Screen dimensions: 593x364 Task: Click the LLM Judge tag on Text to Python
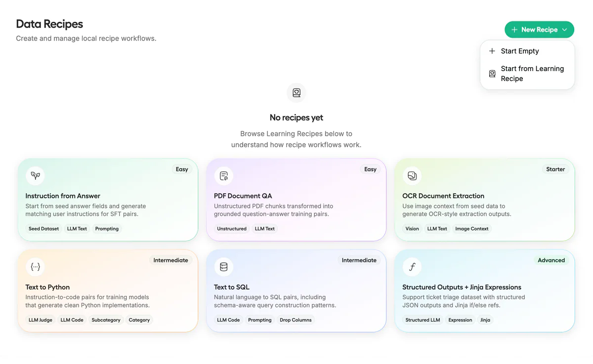coord(40,320)
